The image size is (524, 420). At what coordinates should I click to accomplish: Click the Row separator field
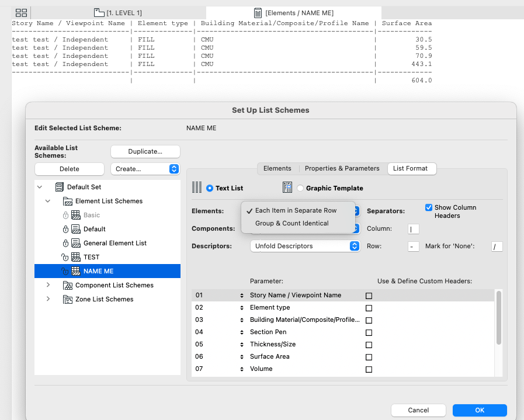coord(414,247)
